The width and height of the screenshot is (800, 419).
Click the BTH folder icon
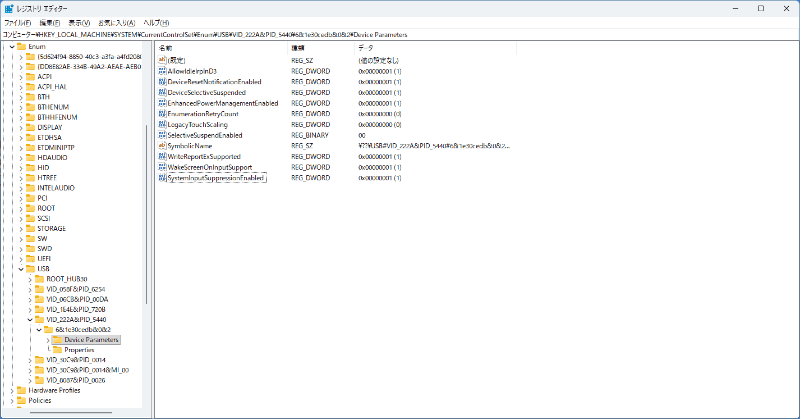pos(31,97)
